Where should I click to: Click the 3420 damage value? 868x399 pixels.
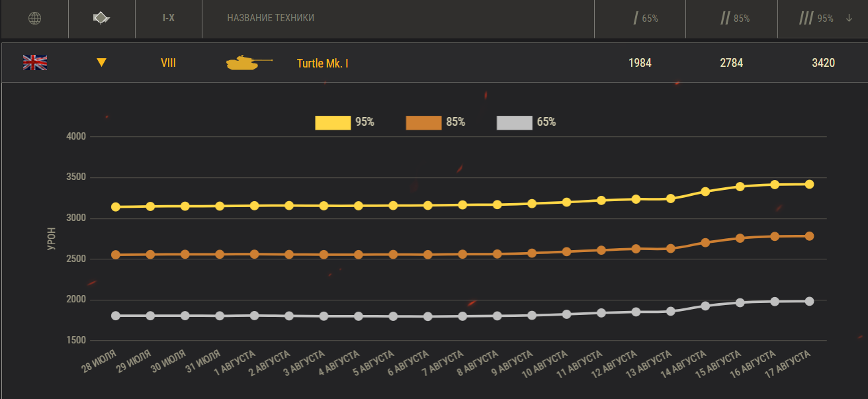coord(823,63)
